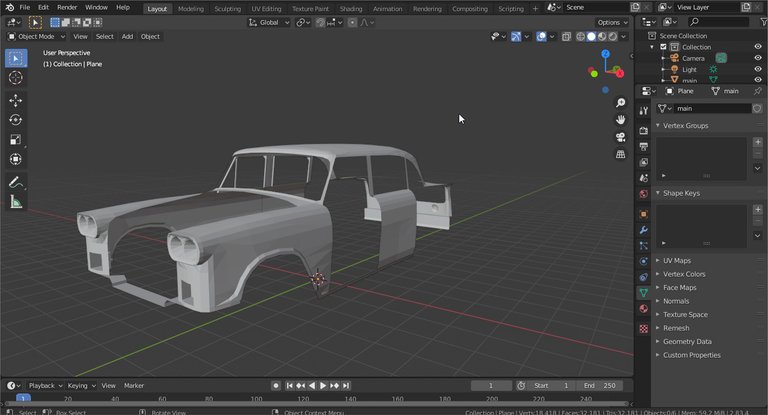Click the current frame field
The image size is (768, 415).
coord(491,386)
